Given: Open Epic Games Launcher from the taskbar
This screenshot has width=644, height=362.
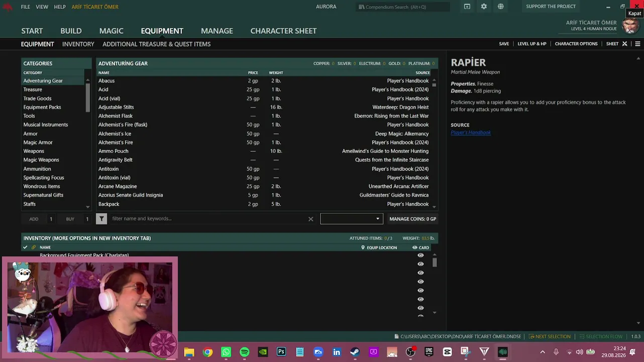Looking at the screenshot, I should point(429,352).
